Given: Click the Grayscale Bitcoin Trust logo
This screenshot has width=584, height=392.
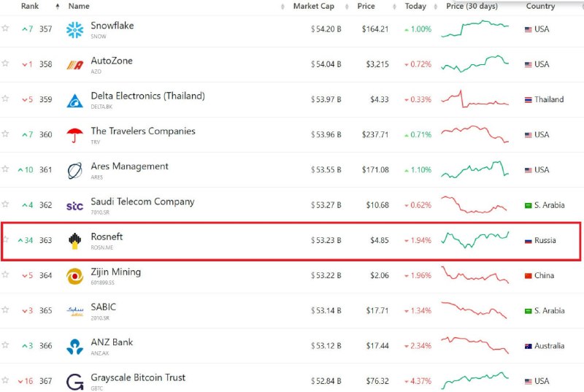Looking at the screenshot, I should click(75, 382).
